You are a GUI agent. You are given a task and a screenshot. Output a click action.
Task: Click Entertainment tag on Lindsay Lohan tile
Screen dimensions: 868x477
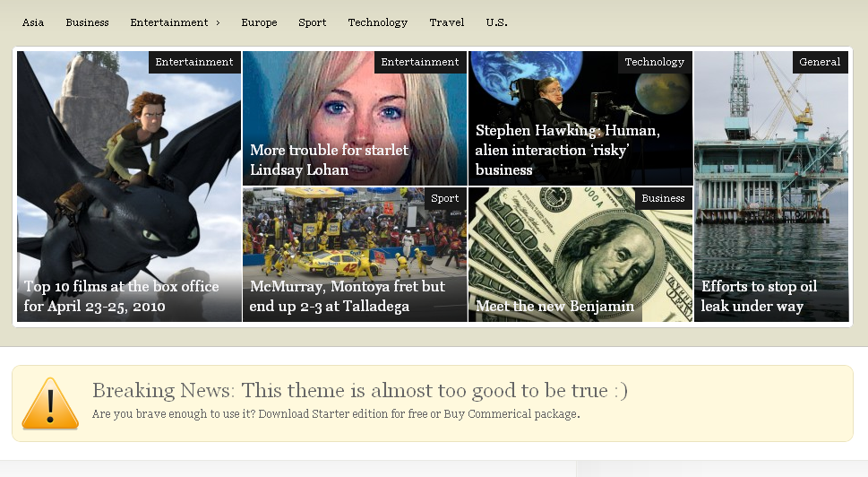(x=420, y=62)
